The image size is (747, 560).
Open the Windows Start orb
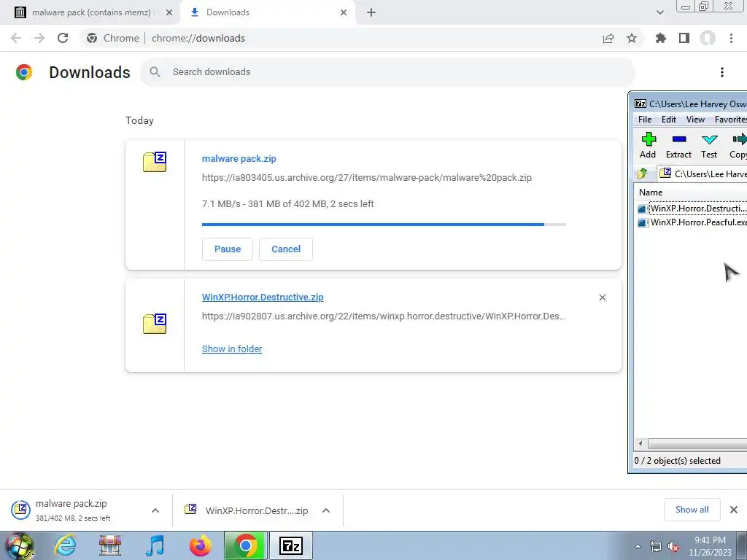coord(20,545)
